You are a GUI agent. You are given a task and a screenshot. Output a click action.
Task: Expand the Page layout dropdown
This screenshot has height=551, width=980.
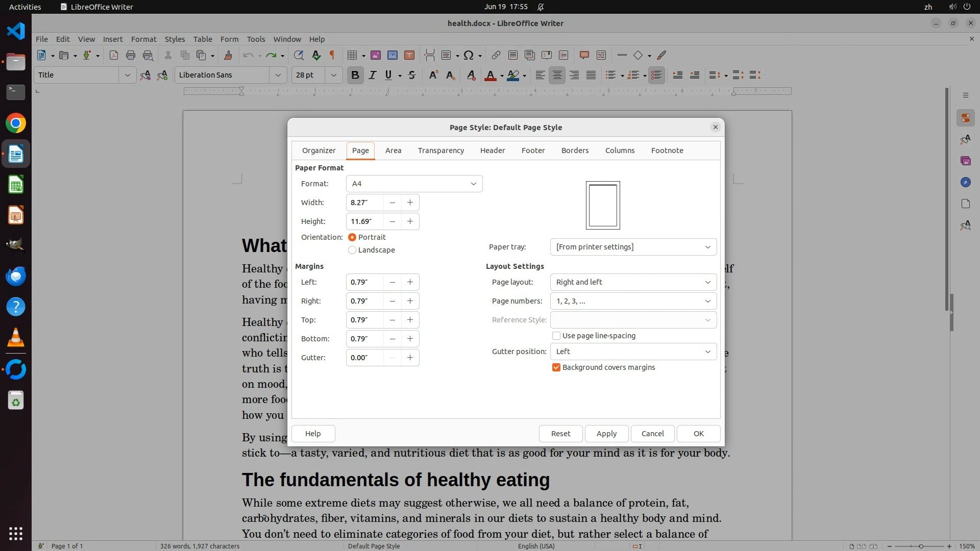click(x=633, y=282)
